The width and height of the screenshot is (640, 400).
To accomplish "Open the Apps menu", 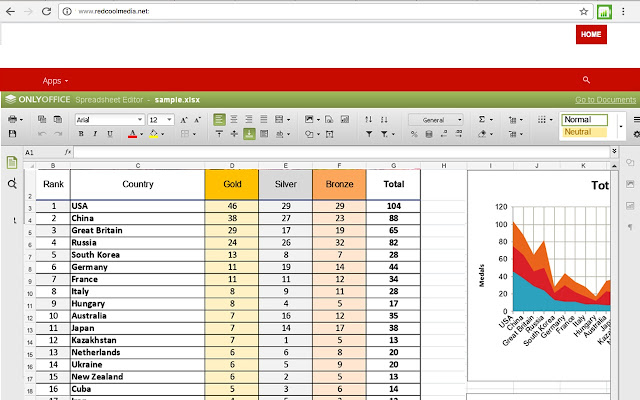I will [55, 80].
